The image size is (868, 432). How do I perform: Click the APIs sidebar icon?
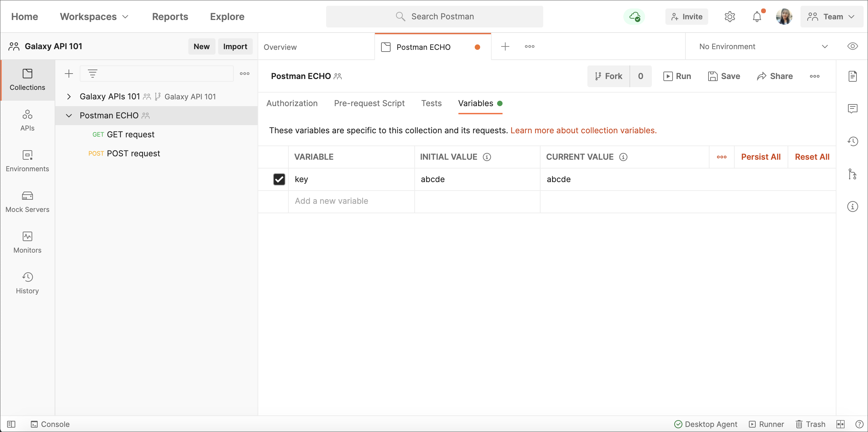[27, 120]
